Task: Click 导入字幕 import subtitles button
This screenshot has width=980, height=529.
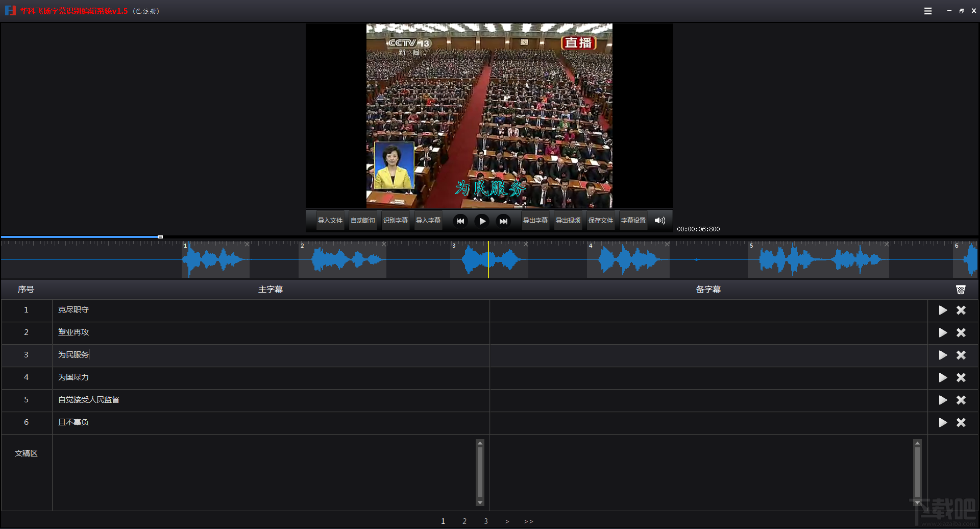Action: [428, 221]
